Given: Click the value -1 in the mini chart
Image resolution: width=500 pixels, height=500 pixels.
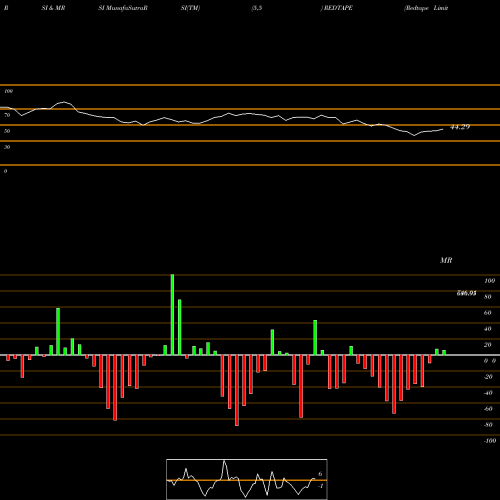Looking at the screenshot, I should pyautogui.click(x=320, y=486).
